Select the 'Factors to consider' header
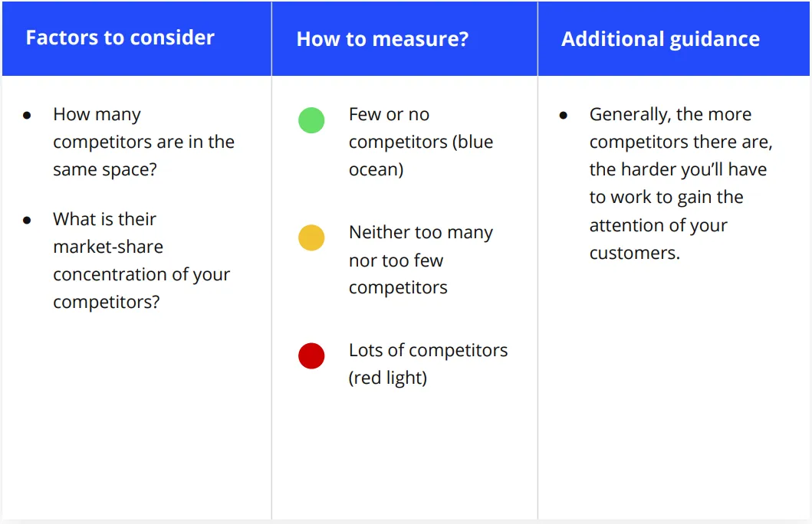The height and width of the screenshot is (524, 812). (120, 38)
